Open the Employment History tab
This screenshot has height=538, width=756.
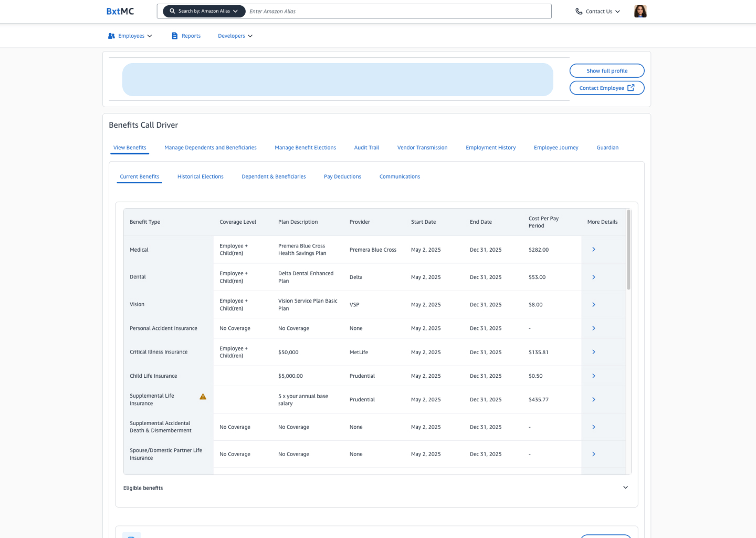490,148
